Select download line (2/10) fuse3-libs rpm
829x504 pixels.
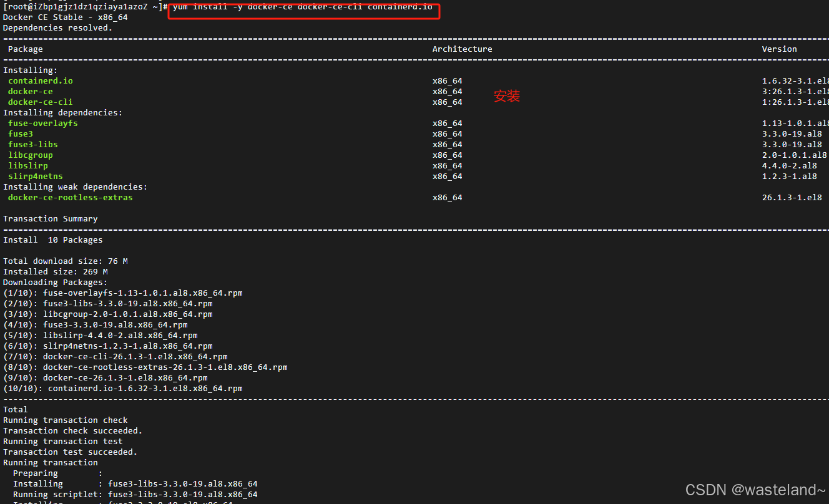pyautogui.click(x=108, y=304)
